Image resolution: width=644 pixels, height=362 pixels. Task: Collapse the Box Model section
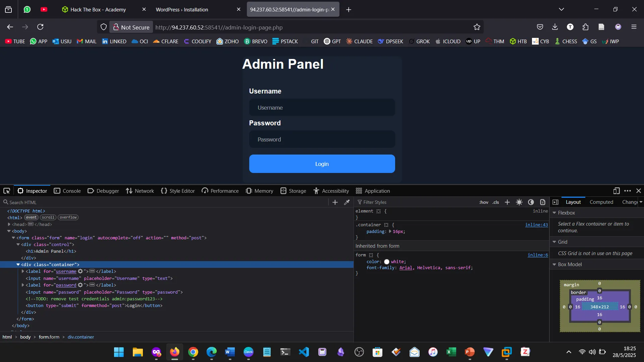click(x=554, y=264)
